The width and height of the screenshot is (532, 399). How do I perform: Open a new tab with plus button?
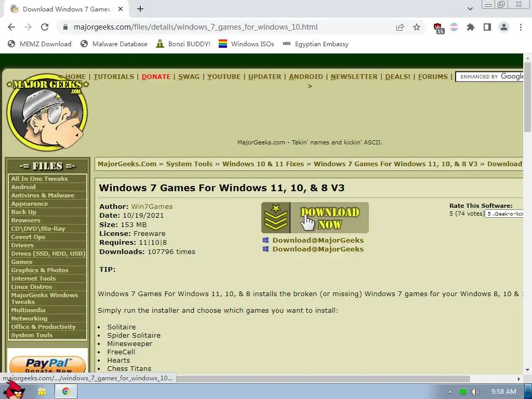coord(140,9)
